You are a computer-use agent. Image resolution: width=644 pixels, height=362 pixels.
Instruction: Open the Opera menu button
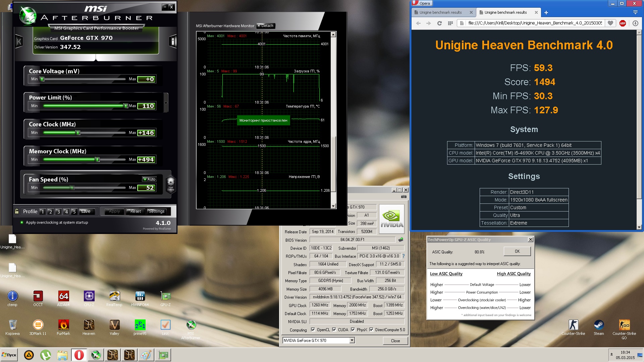[422, 3]
